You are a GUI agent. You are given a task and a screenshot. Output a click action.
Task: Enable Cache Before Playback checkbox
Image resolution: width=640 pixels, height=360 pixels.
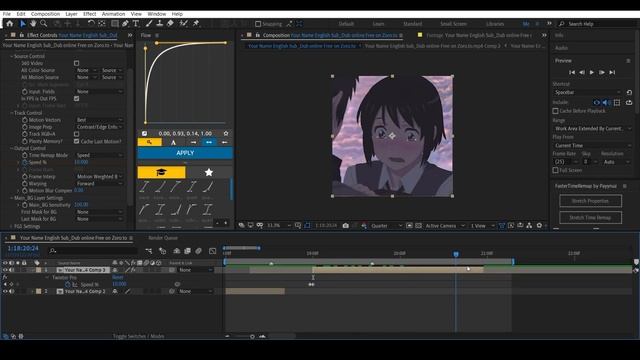tap(556, 111)
